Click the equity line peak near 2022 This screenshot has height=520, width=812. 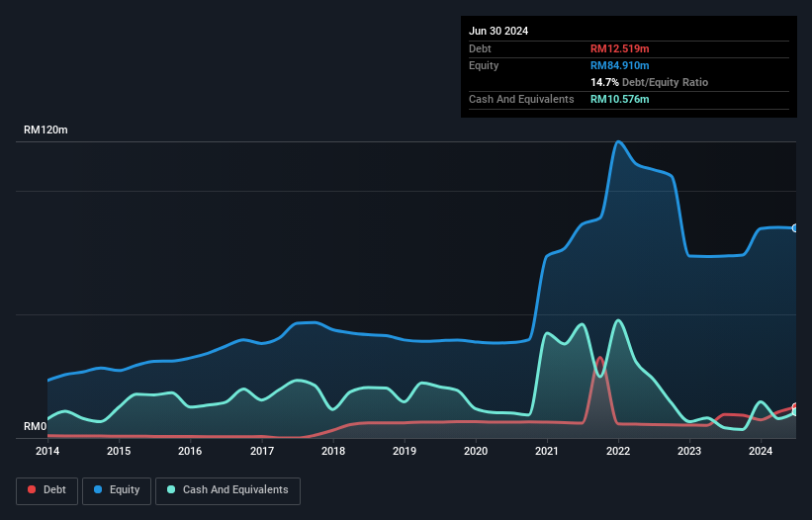(x=618, y=141)
